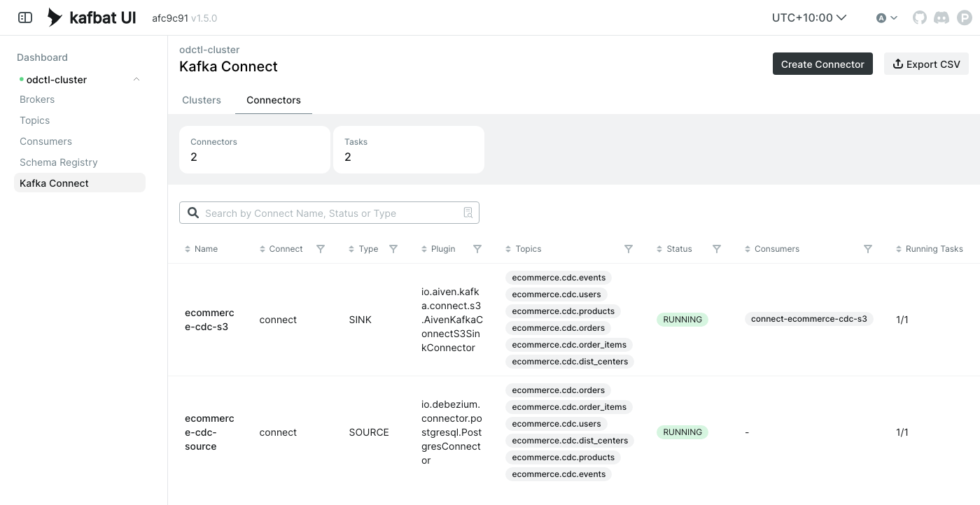The height and width of the screenshot is (505, 980).
Task: Sort by Type column header
Action: coord(364,249)
